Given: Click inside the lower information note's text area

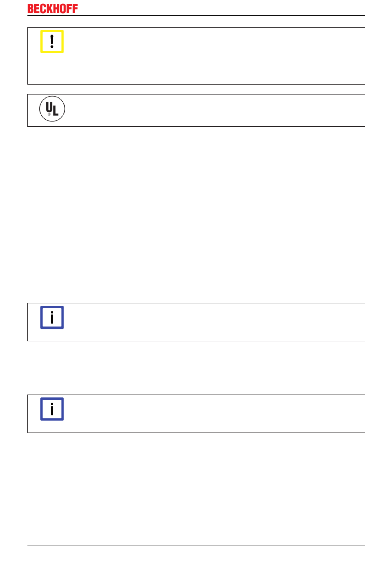Looking at the screenshot, I should coord(221,414).
